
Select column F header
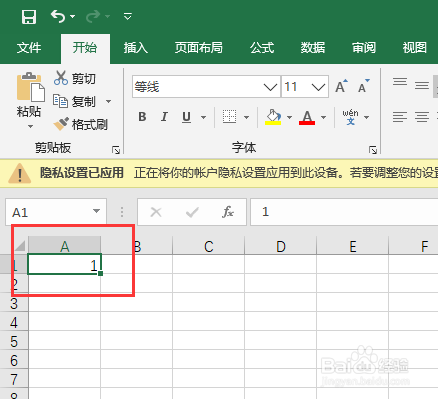click(x=414, y=246)
